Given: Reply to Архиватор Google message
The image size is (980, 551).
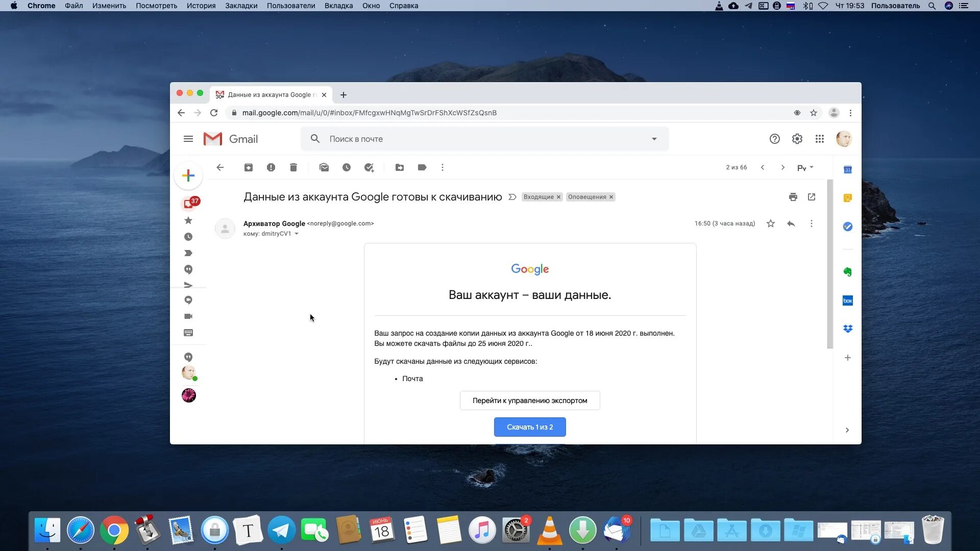Looking at the screenshot, I should point(791,223).
